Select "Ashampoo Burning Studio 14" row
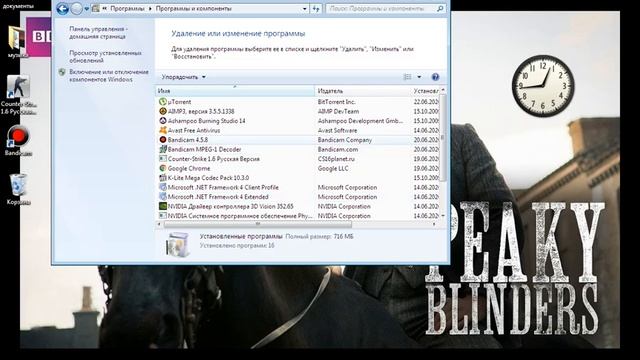This screenshot has height=360, width=640. (x=297, y=120)
